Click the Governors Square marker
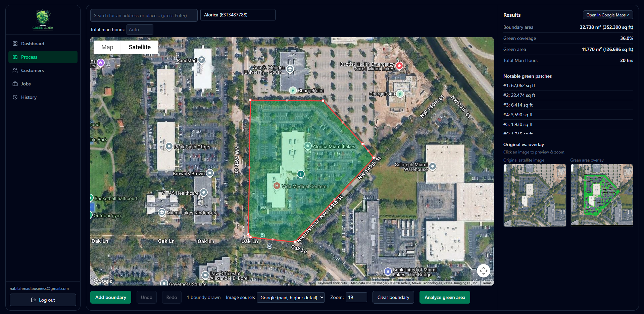The image size is (644, 314). click(164, 283)
